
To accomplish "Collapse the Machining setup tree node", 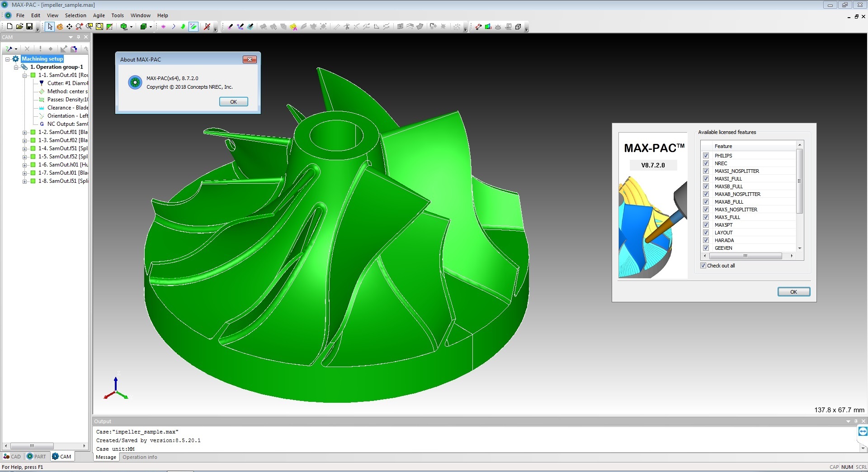I will (8, 59).
